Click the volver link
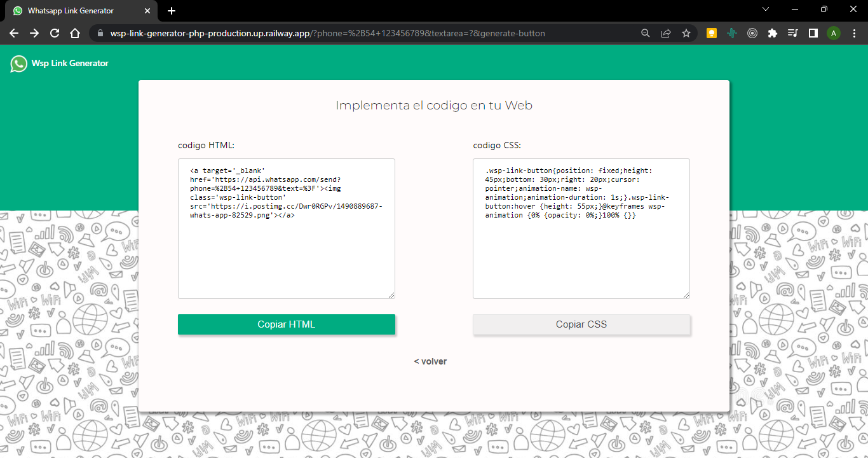868x458 pixels. [430, 361]
